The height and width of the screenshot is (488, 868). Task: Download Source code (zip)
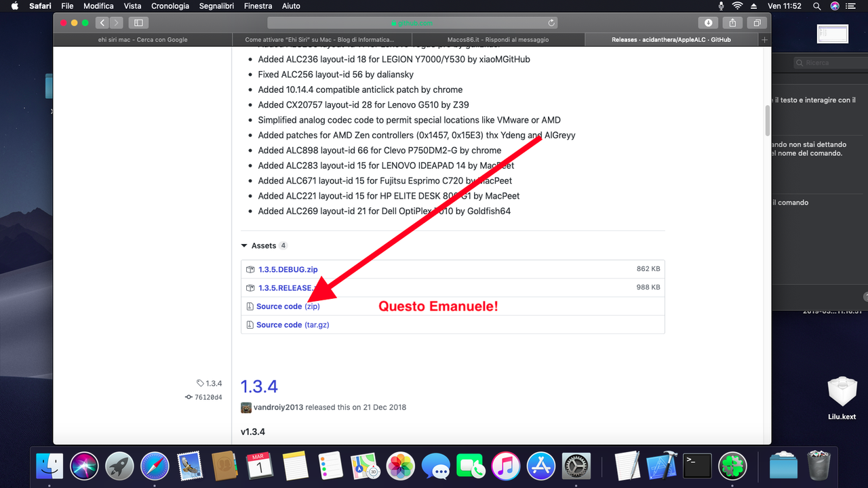pos(288,306)
